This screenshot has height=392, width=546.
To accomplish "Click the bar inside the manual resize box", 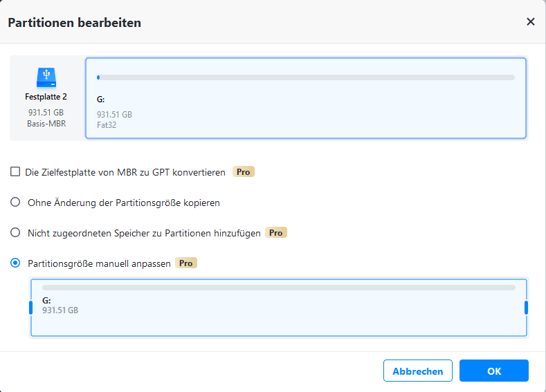I will coord(278,288).
